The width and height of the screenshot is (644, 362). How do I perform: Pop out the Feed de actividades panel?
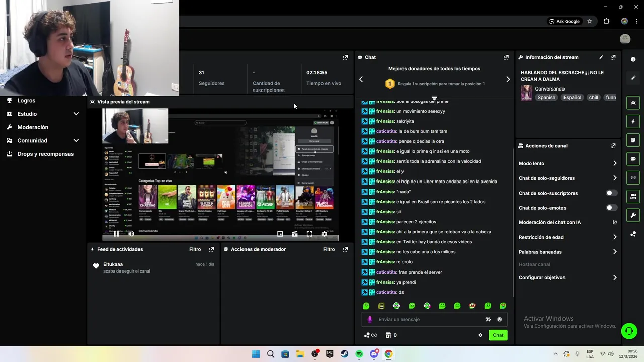coord(211,249)
